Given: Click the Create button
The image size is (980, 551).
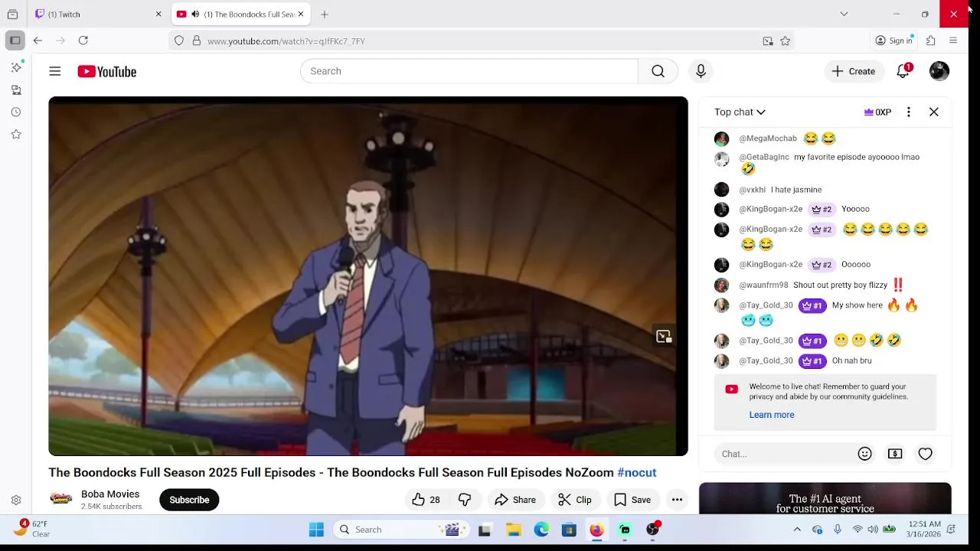Looking at the screenshot, I should [x=854, y=71].
